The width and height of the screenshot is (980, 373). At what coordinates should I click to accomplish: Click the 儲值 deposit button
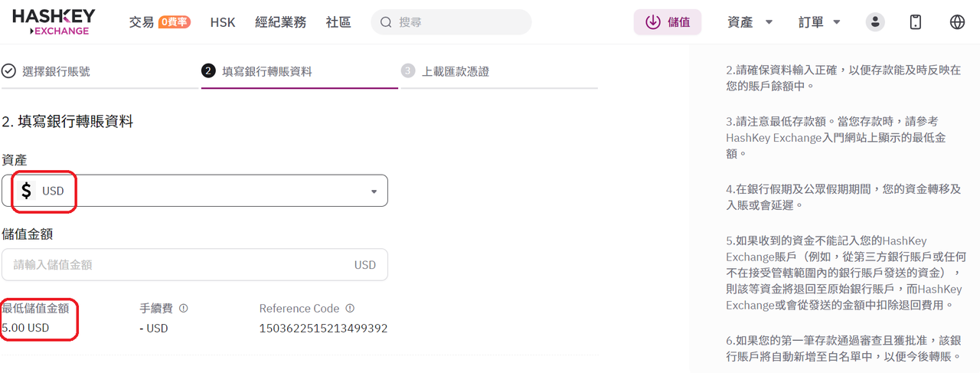(668, 22)
